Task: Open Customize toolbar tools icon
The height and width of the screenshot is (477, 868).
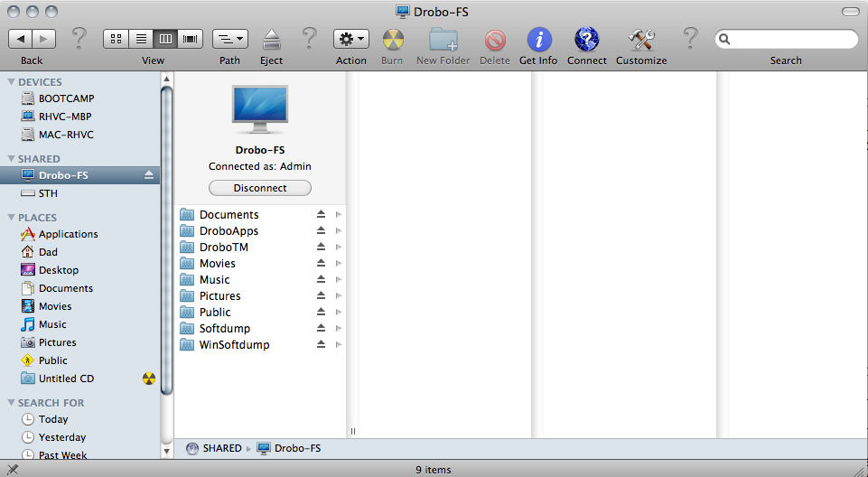Action: pyautogui.click(x=641, y=40)
